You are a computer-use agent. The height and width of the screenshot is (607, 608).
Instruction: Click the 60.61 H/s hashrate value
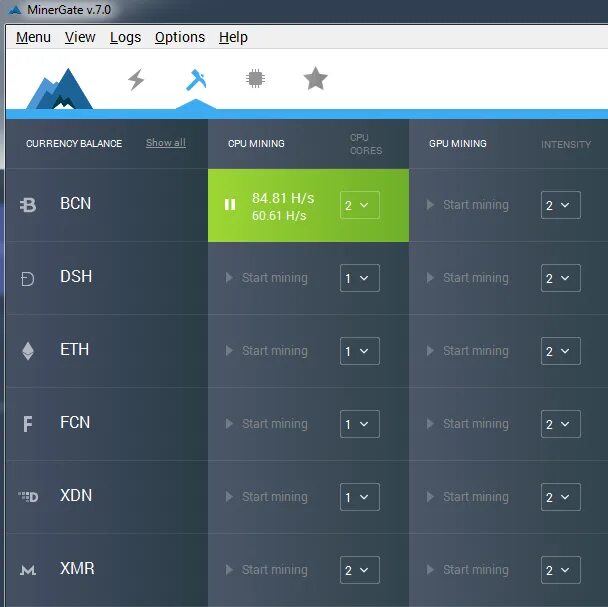(279, 215)
